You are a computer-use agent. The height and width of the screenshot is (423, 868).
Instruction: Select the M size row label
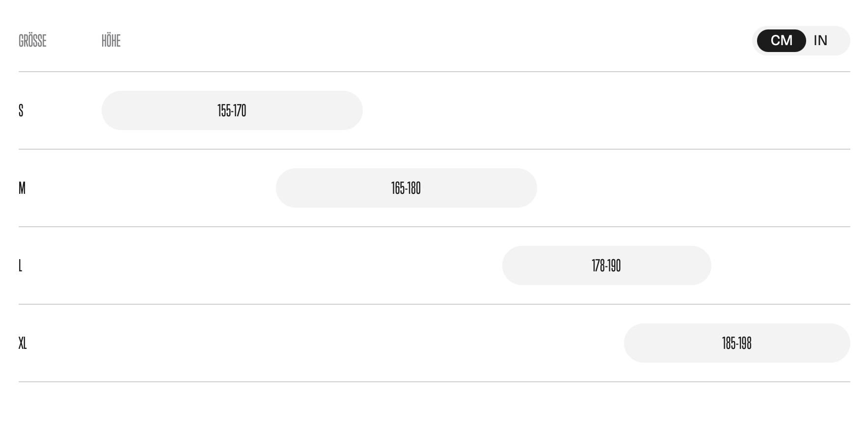(x=22, y=188)
